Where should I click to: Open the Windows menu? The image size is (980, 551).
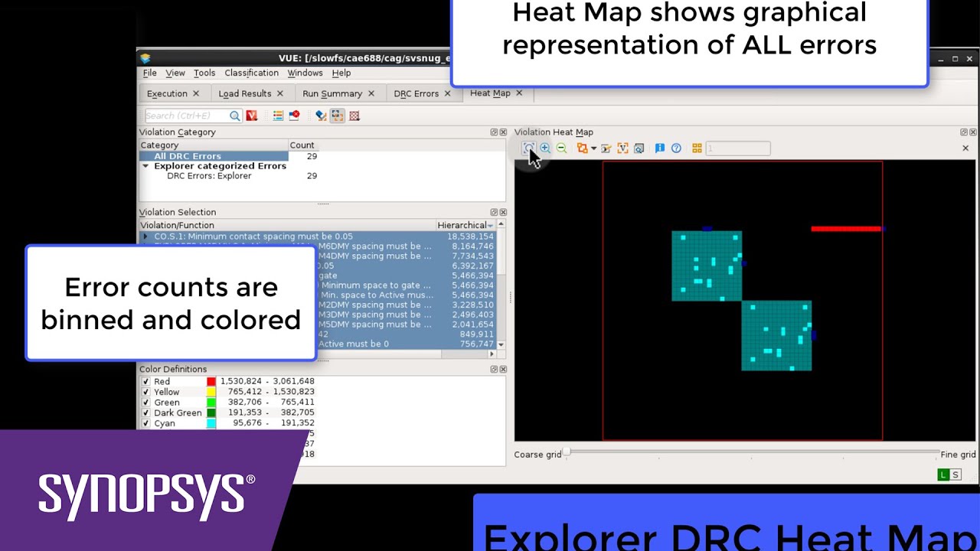[305, 73]
